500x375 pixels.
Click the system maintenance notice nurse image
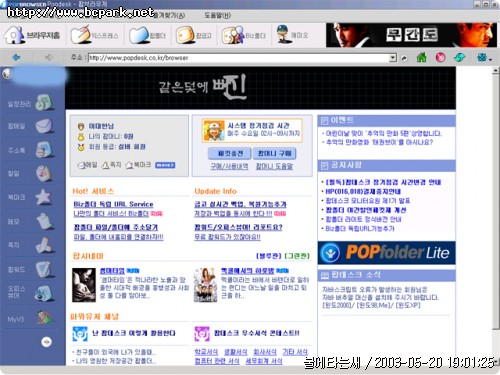coord(214,131)
